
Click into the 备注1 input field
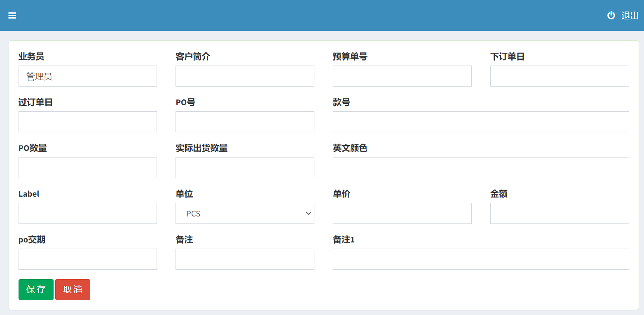click(x=481, y=259)
